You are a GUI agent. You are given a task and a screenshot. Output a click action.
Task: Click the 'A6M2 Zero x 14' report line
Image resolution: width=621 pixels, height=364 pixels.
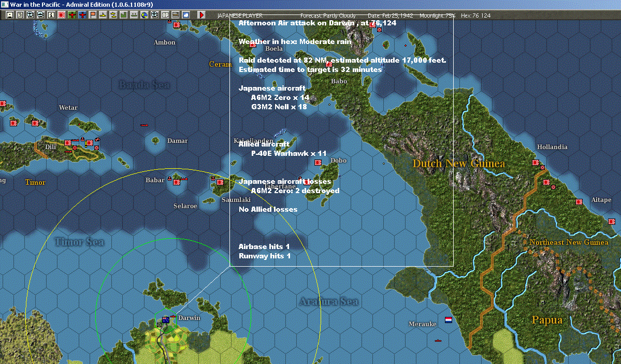(x=280, y=97)
